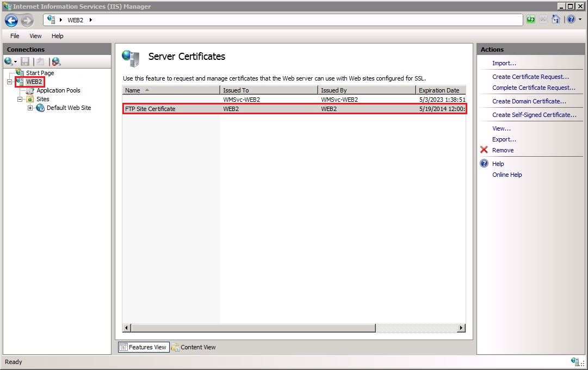Collapse the Sites tree node
This screenshot has height=370, width=588.
click(20, 99)
